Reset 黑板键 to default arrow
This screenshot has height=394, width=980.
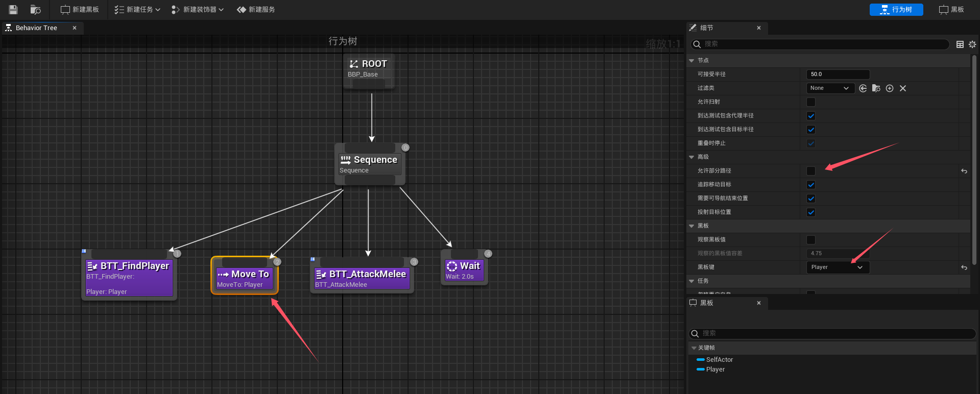point(964,267)
